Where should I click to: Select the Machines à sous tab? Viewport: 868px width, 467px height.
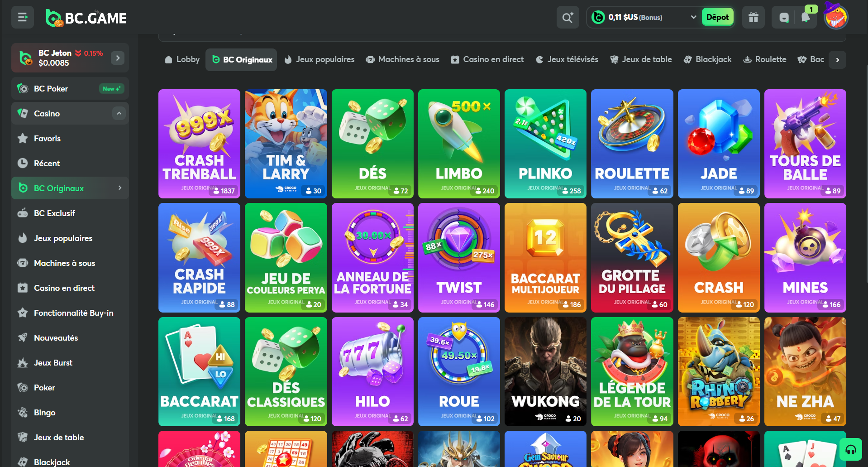click(x=402, y=59)
